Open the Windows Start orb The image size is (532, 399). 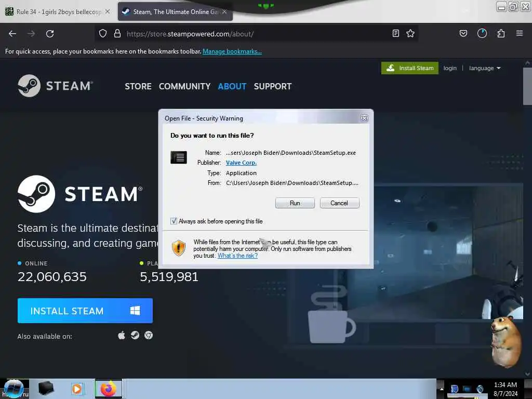14,389
